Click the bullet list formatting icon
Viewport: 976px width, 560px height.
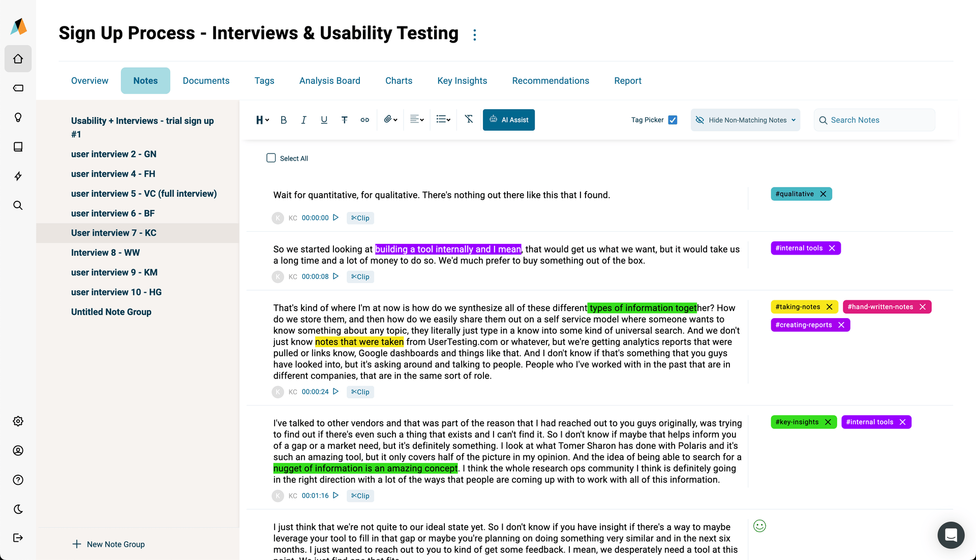(442, 119)
